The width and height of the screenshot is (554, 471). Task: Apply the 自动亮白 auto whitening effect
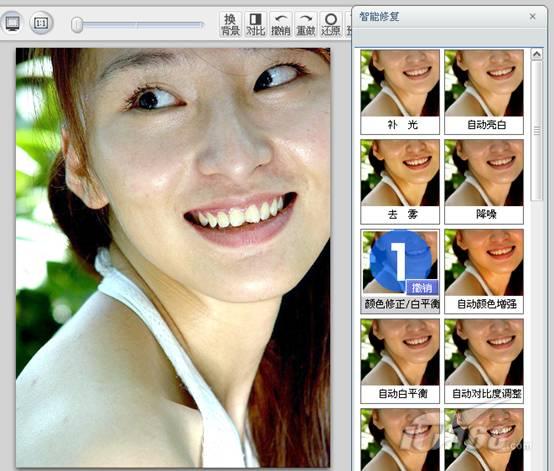[x=484, y=92]
